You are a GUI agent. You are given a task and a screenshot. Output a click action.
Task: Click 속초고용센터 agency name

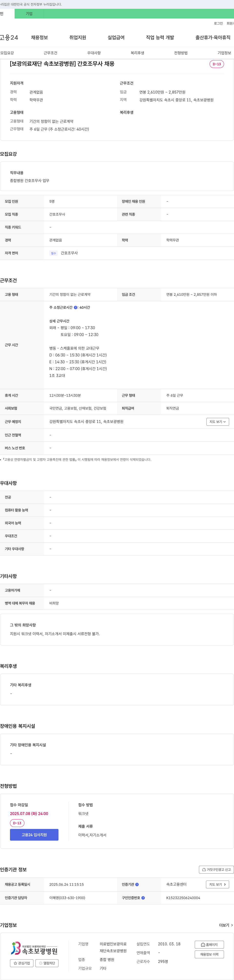tap(176, 884)
